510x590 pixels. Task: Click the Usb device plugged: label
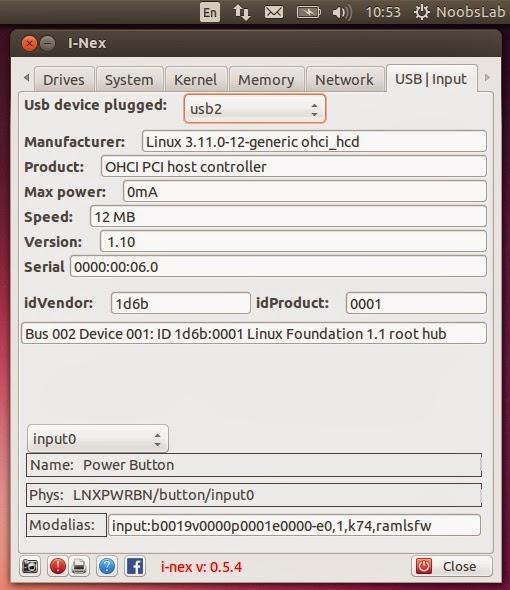pyautogui.click(x=96, y=105)
